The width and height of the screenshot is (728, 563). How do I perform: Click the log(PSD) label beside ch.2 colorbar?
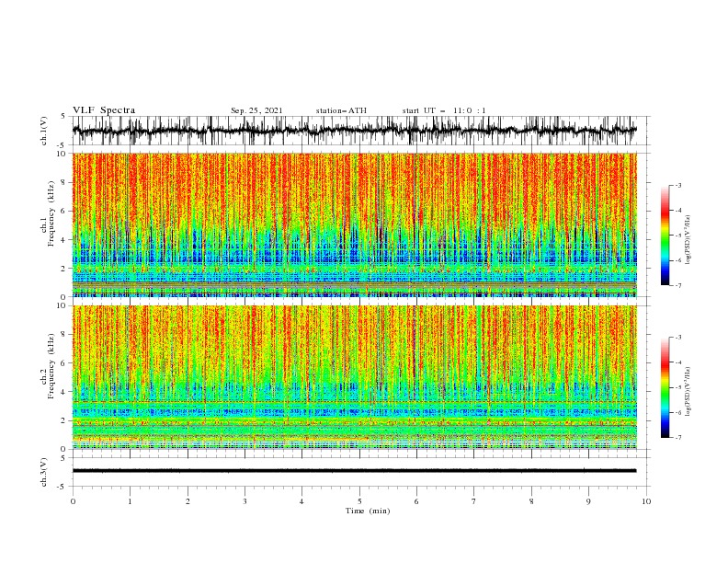point(688,391)
